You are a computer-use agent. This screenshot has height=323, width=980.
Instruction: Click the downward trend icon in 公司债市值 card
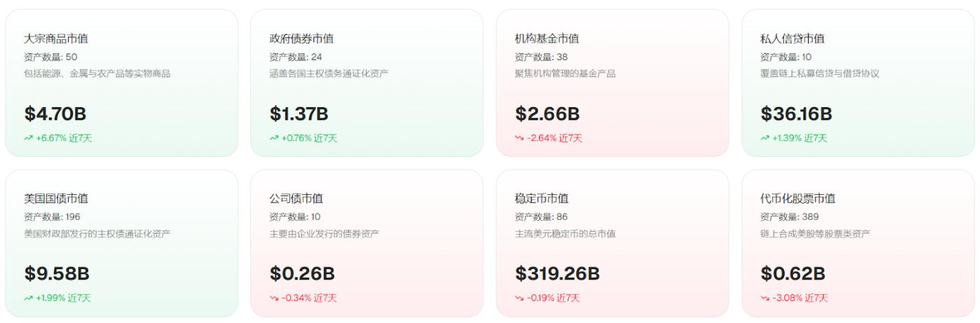274,298
